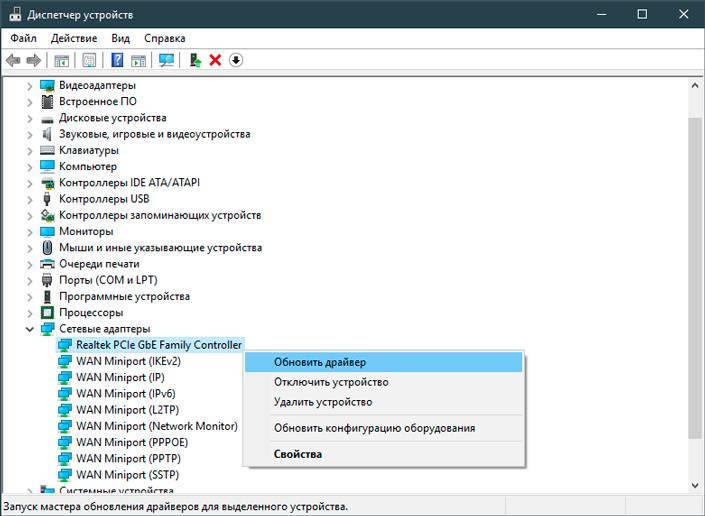The height and width of the screenshot is (516, 705).
Task: Open the Файл menu
Action: pos(23,39)
